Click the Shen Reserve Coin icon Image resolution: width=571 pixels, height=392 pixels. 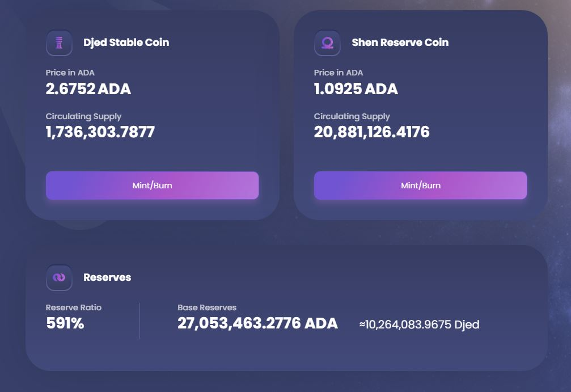(x=327, y=43)
